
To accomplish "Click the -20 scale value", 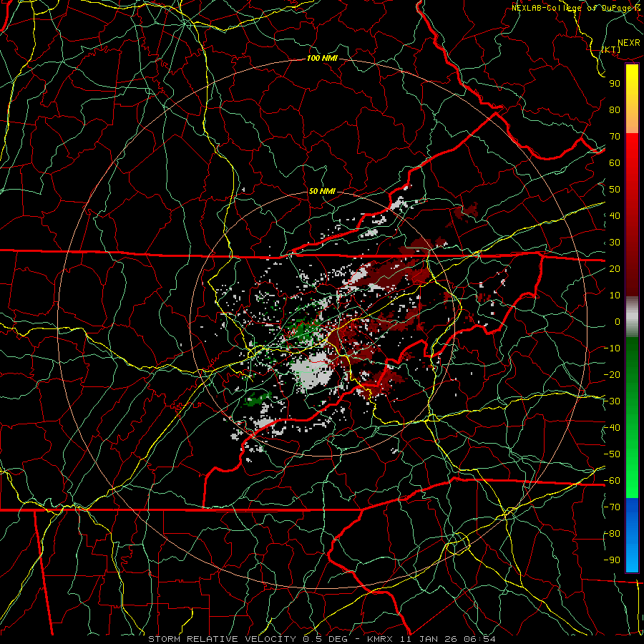I will (x=612, y=374).
